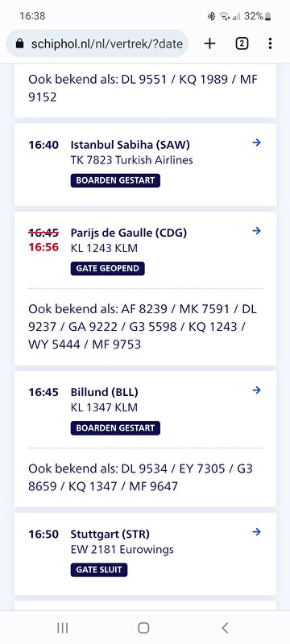Screen dimensions: 290x644
Task: Select the Stuttgart (STR) flight title
Action: pyautogui.click(x=110, y=534)
